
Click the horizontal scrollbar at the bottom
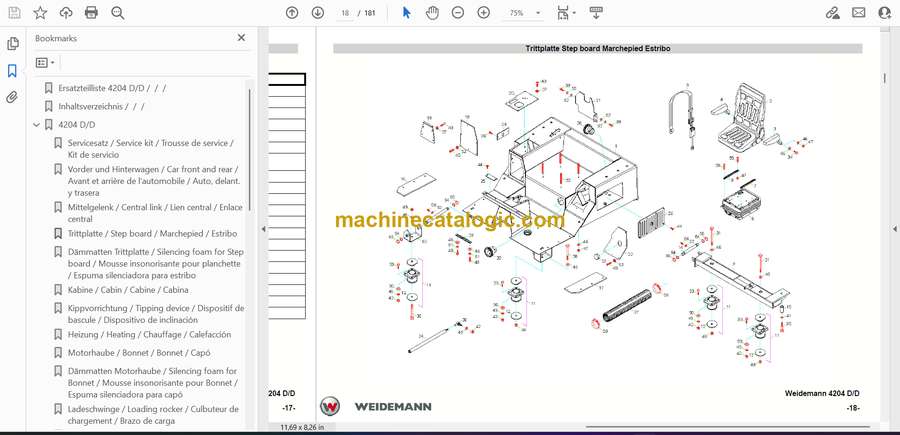(x=727, y=426)
